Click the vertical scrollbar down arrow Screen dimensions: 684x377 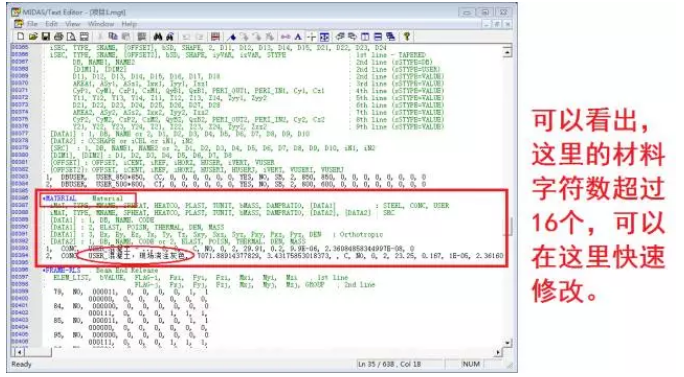tap(507, 343)
